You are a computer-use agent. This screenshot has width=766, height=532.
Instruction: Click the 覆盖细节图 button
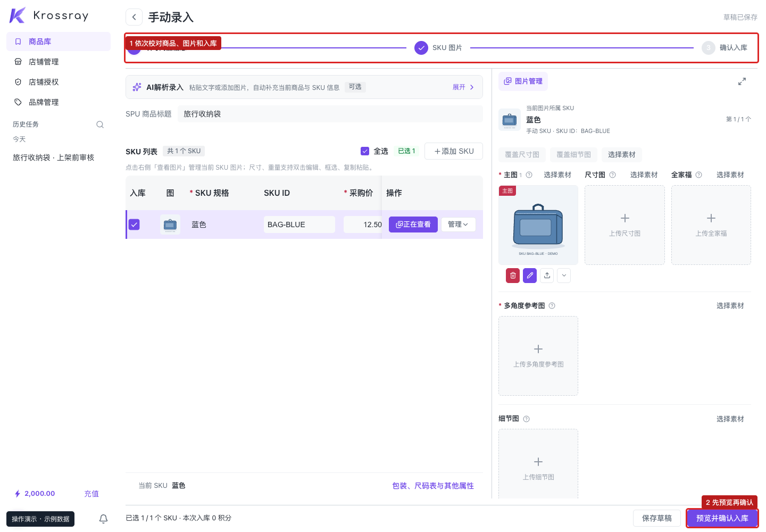(x=574, y=155)
